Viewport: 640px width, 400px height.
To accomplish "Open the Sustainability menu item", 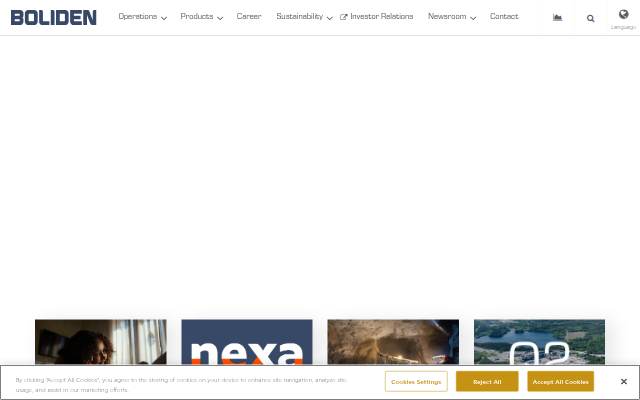I will [300, 16].
